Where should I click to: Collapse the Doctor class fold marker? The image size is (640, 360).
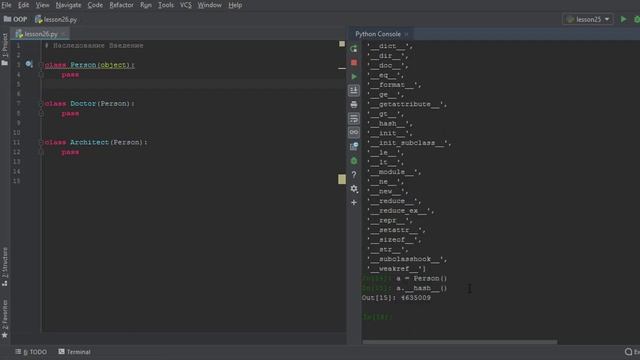pyautogui.click(x=41, y=104)
